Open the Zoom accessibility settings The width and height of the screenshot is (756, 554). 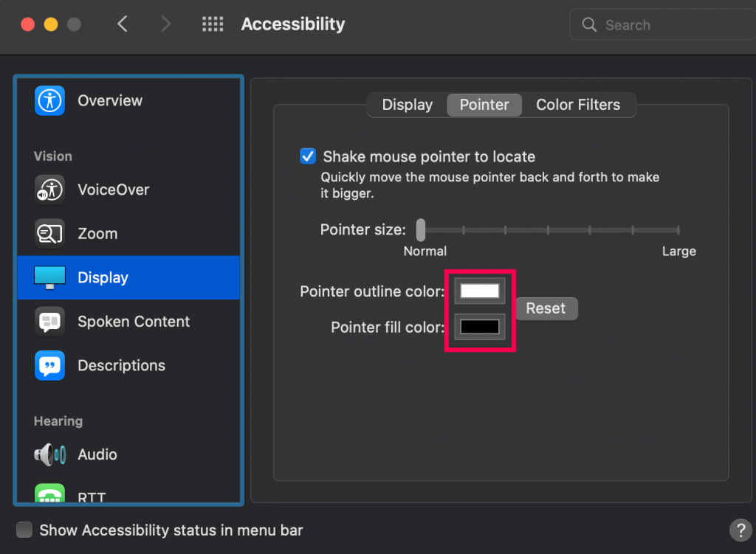pyautogui.click(x=95, y=233)
